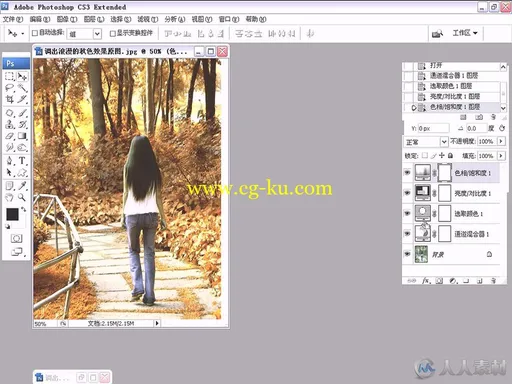Open the document status bar info arrow
Screen dimensions: 512x384
click(x=157, y=323)
